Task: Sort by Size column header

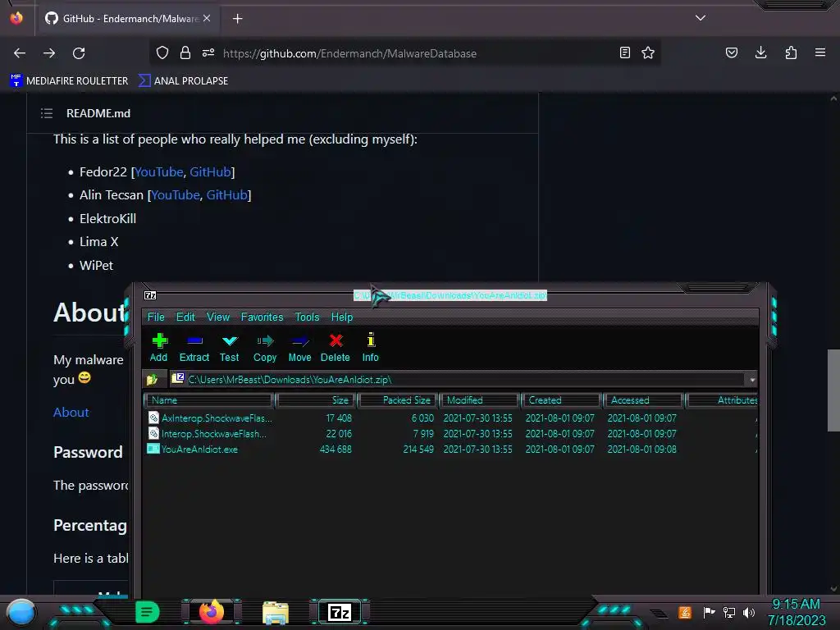Action: pyautogui.click(x=315, y=400)
